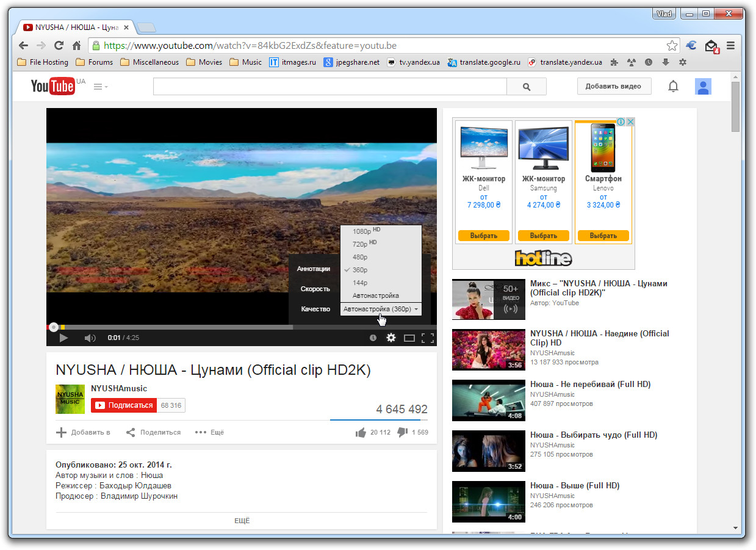756x550 pixels.
Task: Select 1080p HD quality
Action: 381,231
